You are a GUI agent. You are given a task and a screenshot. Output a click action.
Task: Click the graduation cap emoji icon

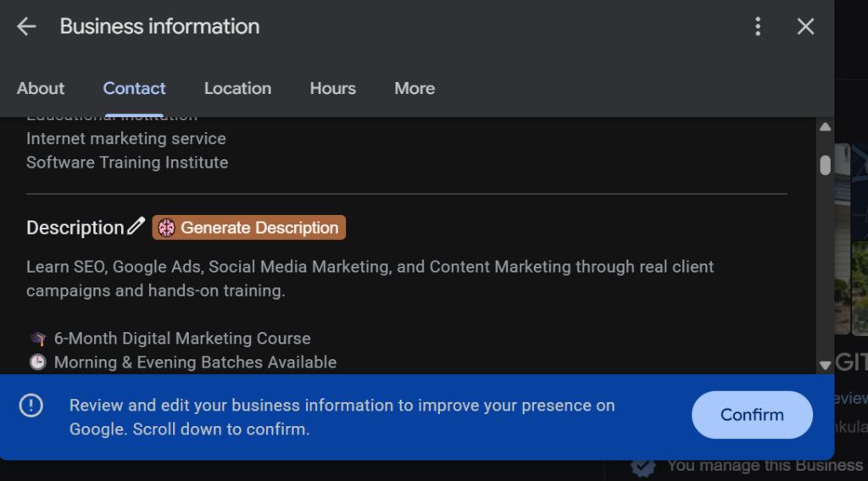[37, 339]
